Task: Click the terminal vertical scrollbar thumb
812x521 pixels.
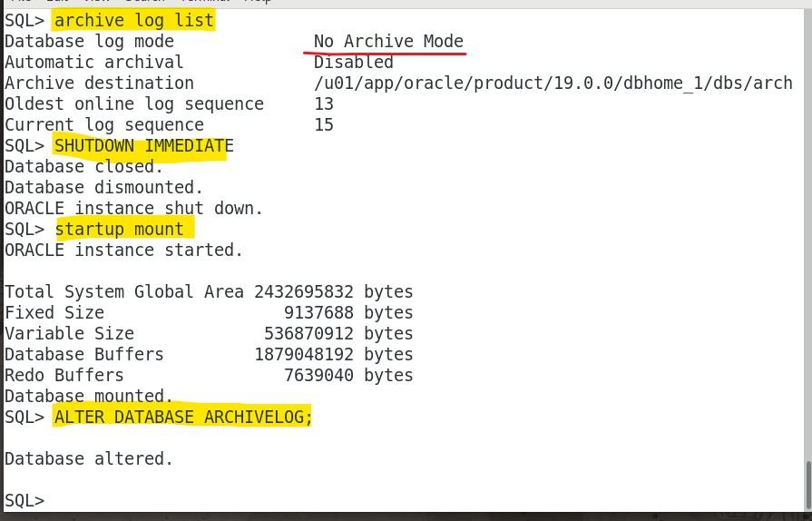Action: click(808, 484)
